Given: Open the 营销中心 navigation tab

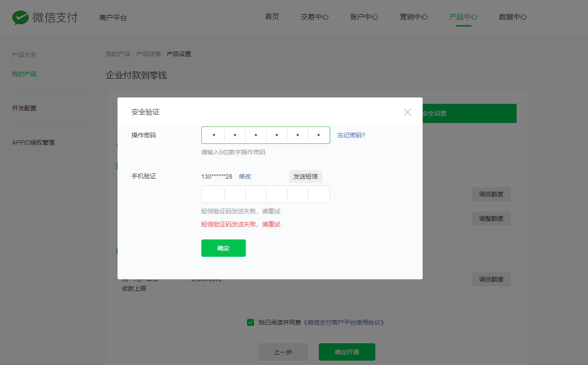Looking at the screenshot, I should [x=414, y=17].
